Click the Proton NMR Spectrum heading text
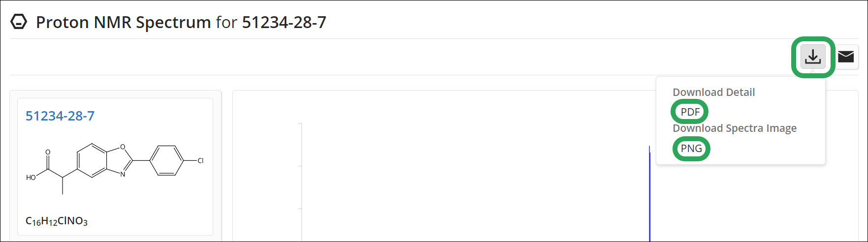This screenshot has width=868, height=242. pyautogui.click(x=124, y=22)
